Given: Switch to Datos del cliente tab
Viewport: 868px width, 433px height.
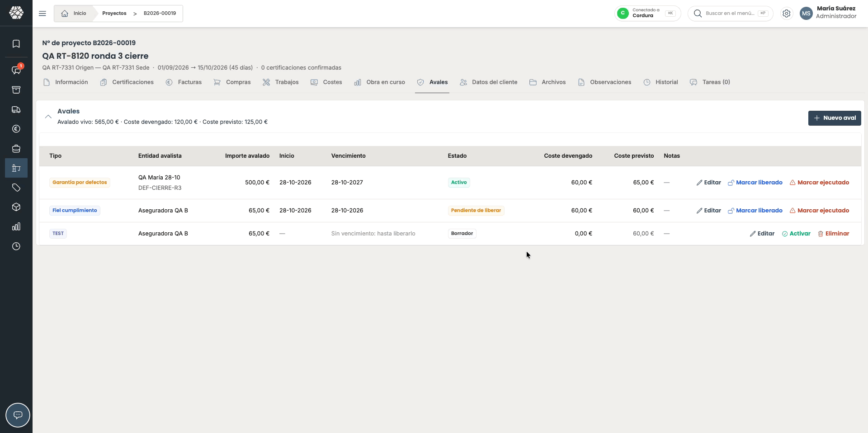Looking at the screenshot, I should click(489, 82).
